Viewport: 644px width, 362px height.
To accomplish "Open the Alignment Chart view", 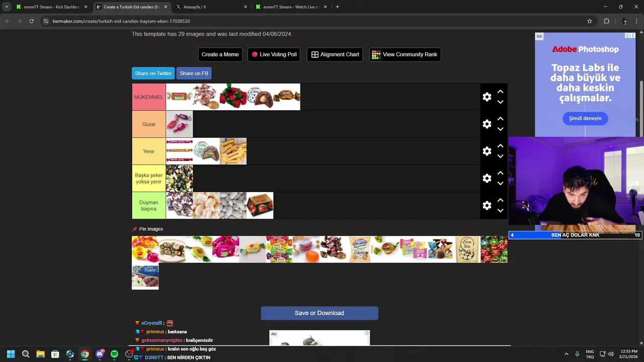I will coord(335,54).
